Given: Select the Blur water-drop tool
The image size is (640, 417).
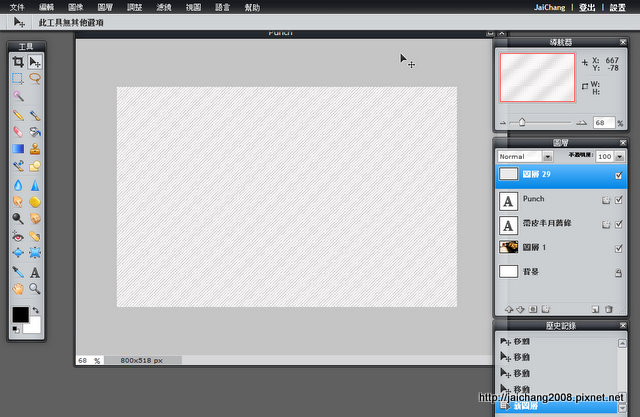Looking at the screenshot, I should [18, 185].
